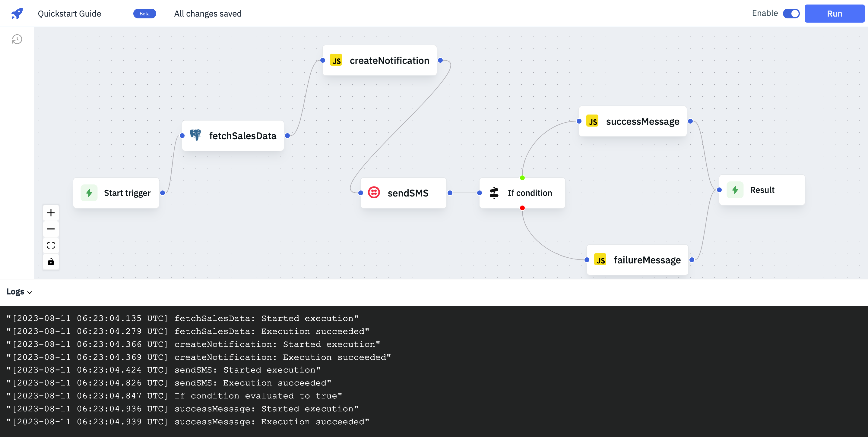Select the failureMessage node
Viewport: 868px width, 437px height.
pyautogui.click(x=638, y=260)
